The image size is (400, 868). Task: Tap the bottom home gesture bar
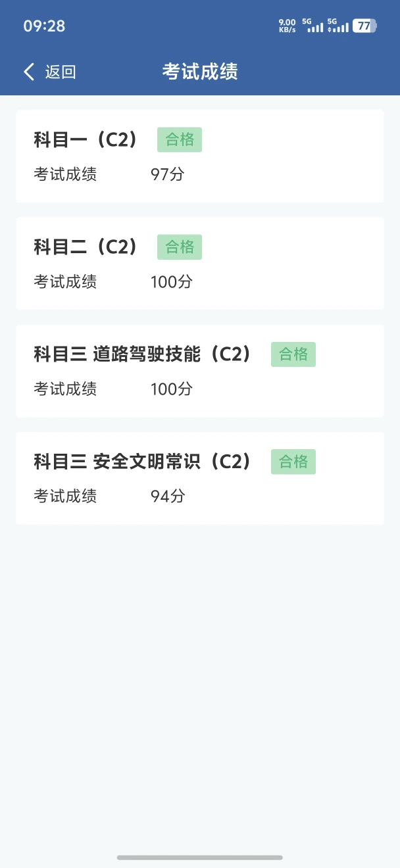[x=200, y=857]
